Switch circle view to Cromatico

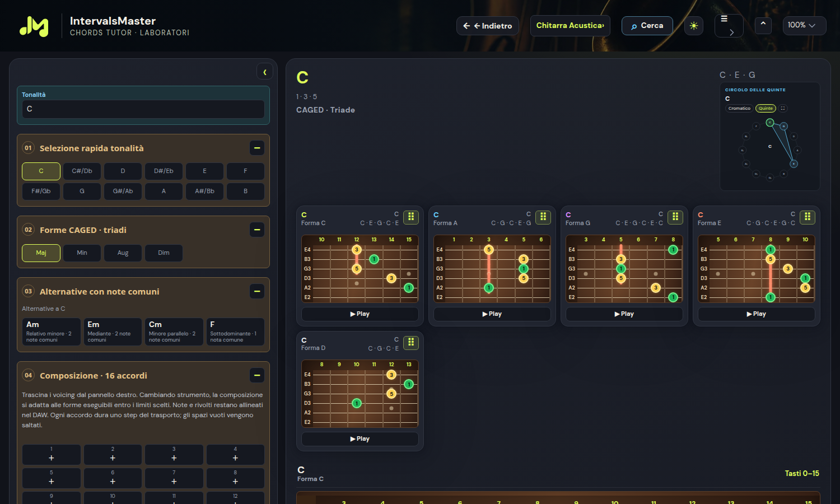point(739,109)
